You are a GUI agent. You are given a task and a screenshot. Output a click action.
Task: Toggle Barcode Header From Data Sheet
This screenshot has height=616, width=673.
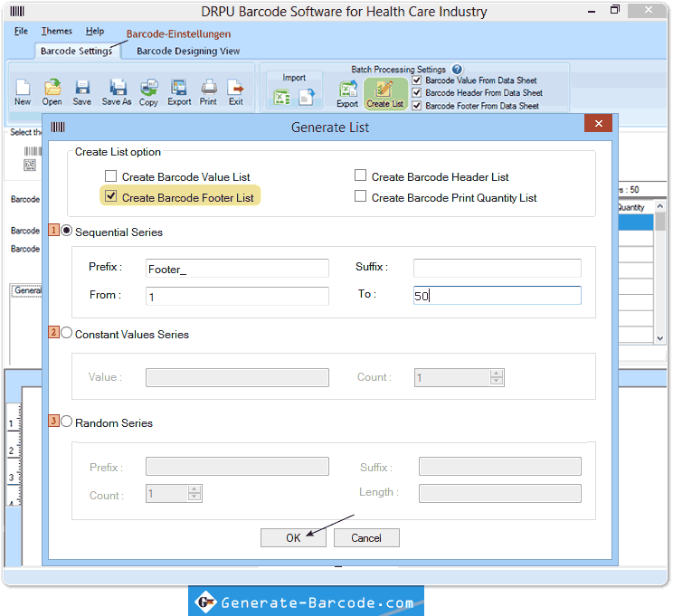click(416, 93)
